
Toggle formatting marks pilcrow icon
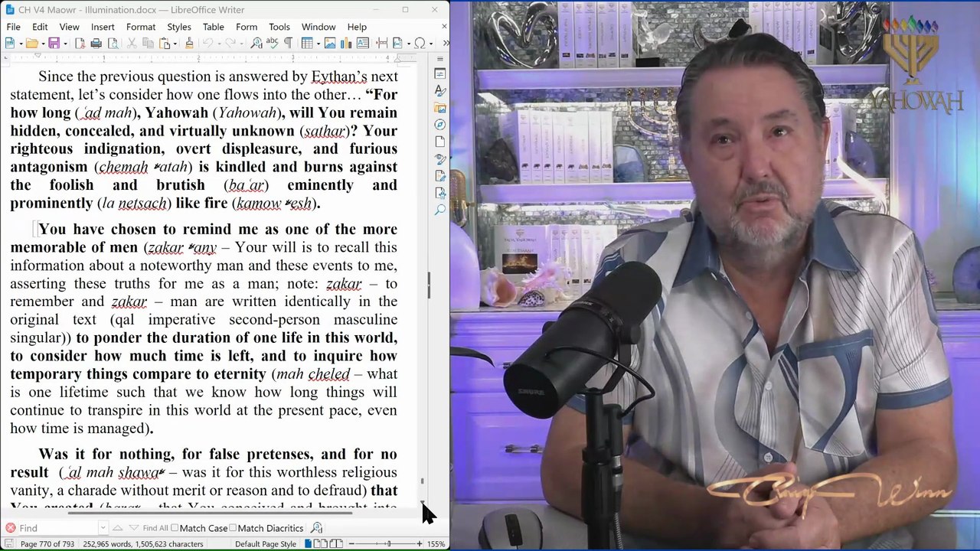click(288, 43)
